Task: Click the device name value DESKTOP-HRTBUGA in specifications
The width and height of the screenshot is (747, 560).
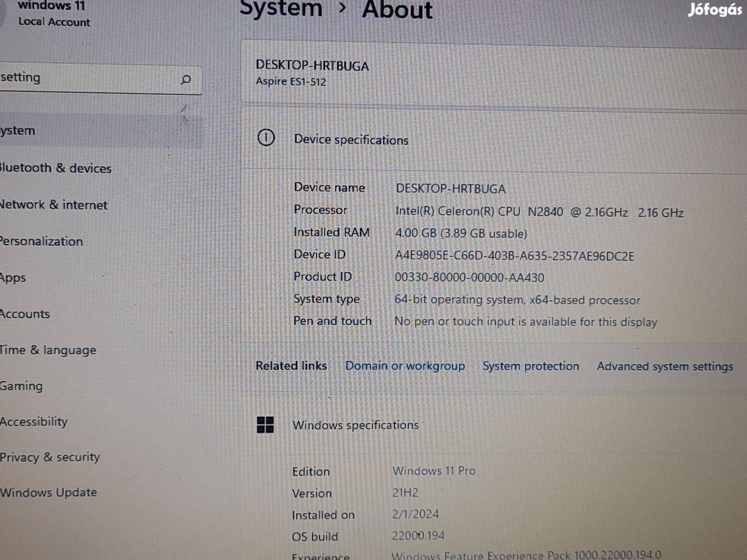Action: click(451, 189)
